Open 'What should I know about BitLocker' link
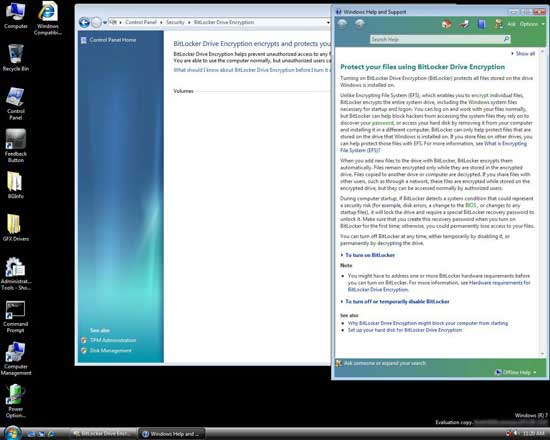 point(251,70)
